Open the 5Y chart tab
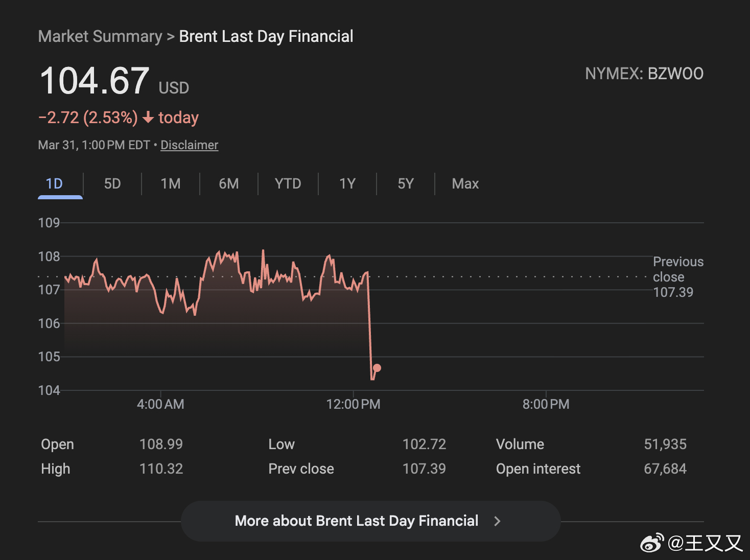 pos(406,184)
